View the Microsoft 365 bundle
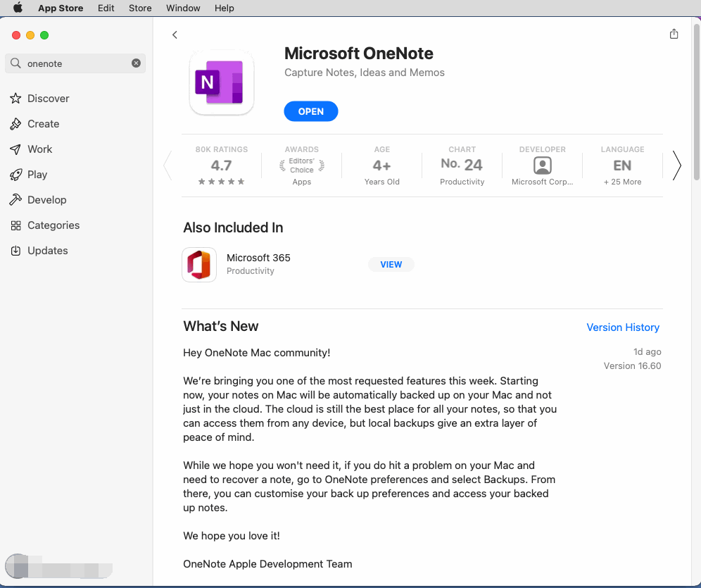701x588 pixels. point(391,264)
